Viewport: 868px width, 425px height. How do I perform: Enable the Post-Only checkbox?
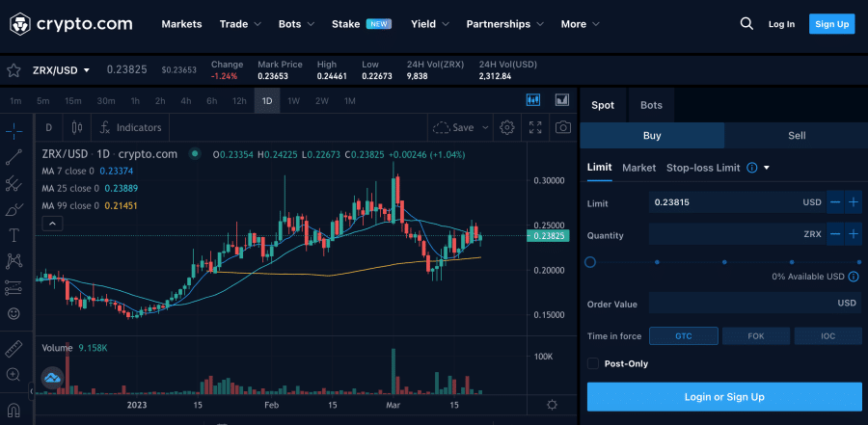[x=593, y=363]
